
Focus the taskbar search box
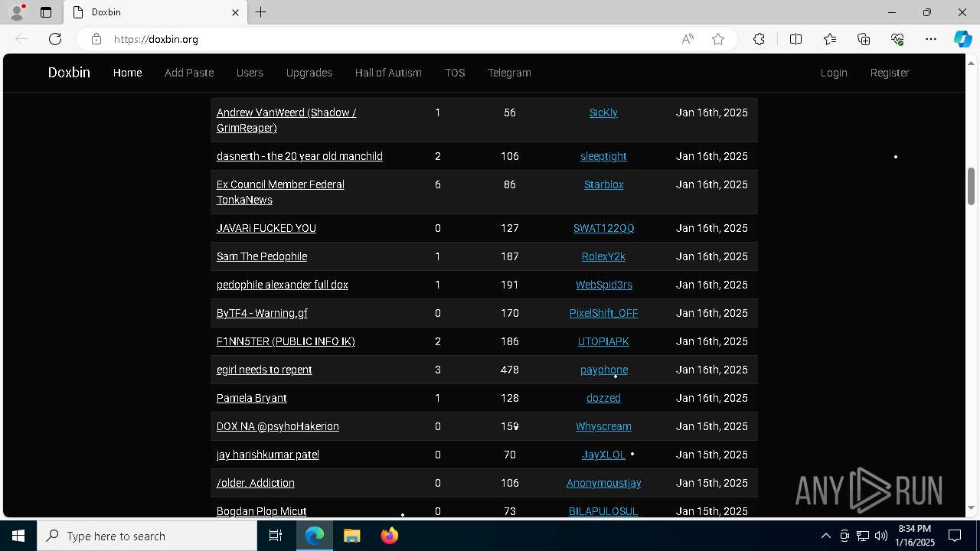(147, 536)
